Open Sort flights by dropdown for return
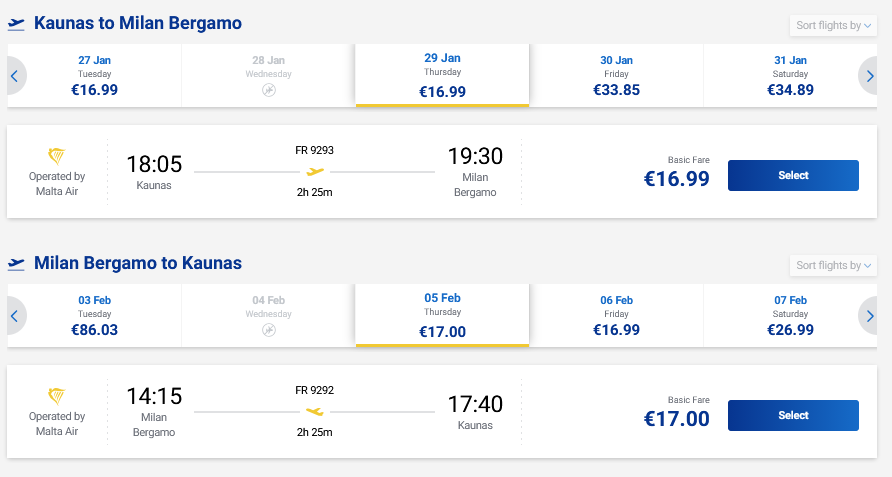This screenshot has width=892, height=477. [x=832, y=266]
